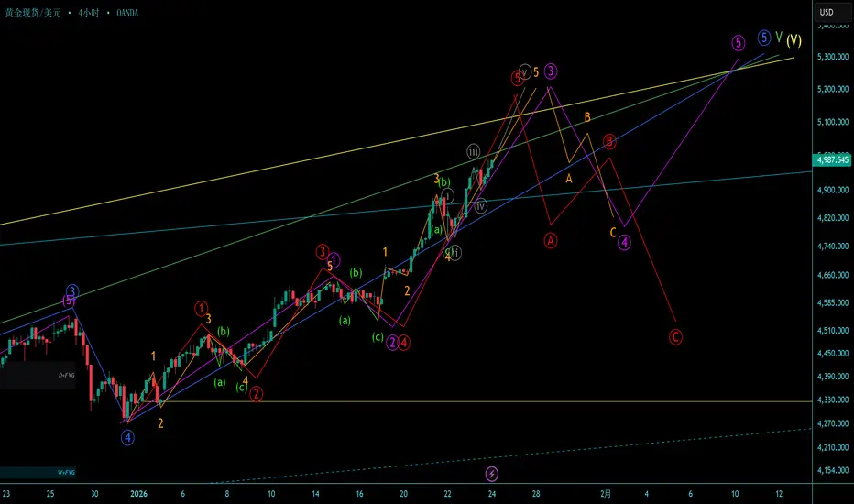
Task: Select the gray circled iii wave label
Action: [x=474, y=151]
